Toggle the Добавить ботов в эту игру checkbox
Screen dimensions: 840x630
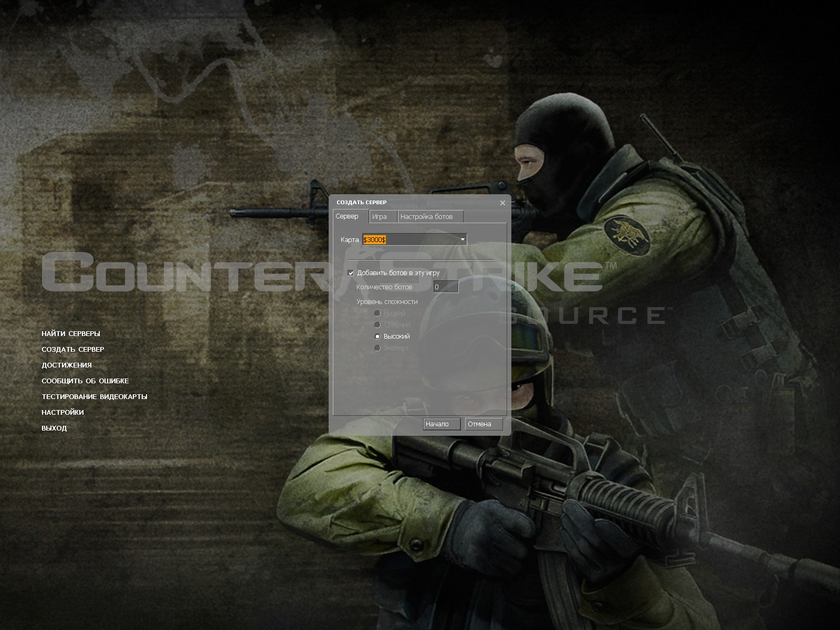[351, 273]
